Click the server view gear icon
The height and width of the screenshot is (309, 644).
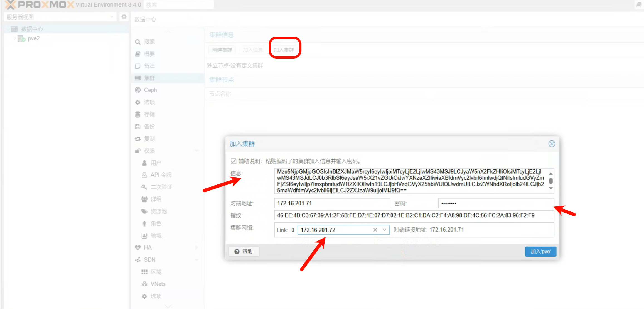click(x=124, y=17)
